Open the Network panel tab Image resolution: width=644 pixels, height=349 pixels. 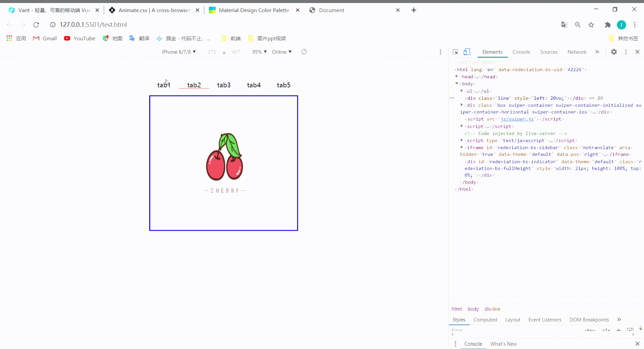(577, 52)
